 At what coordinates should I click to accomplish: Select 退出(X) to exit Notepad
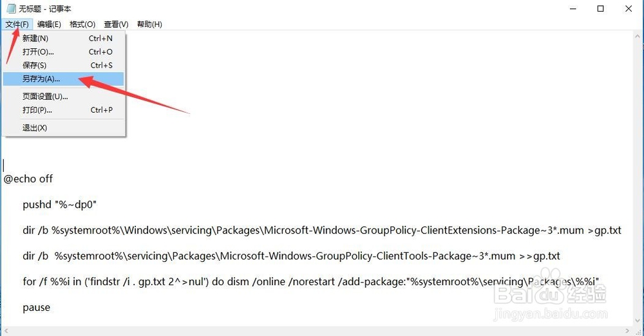pyautogui.click(x=63, y=127)
